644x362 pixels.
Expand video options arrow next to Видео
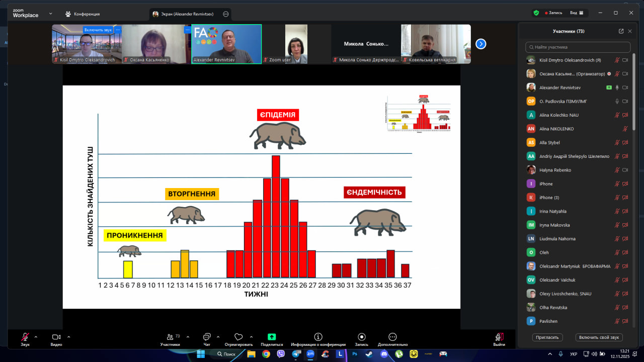tap(68, 337)
